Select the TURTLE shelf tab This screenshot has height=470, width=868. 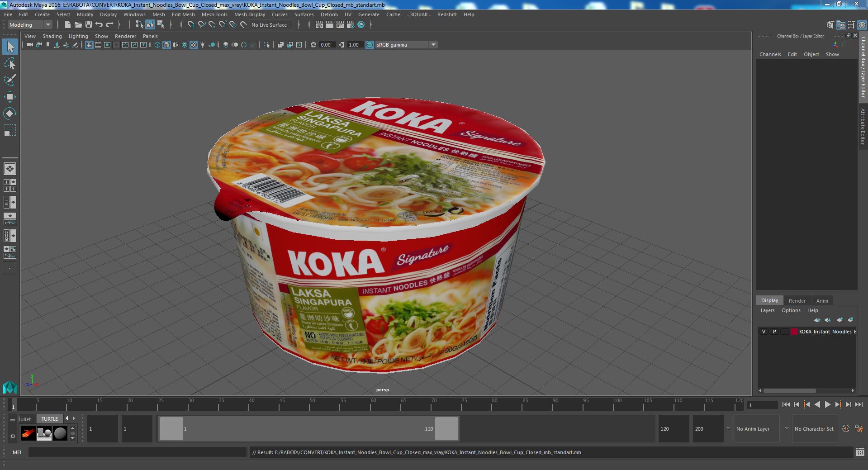50,419
